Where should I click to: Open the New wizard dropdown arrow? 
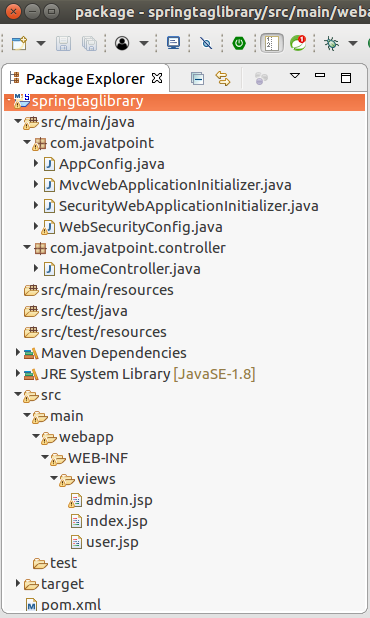[41, 43]
